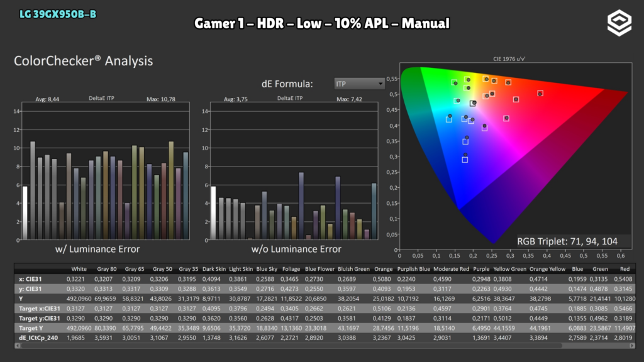Click the CIE 1976 u'v' chart title
The image size is (644, 362).
509,58
